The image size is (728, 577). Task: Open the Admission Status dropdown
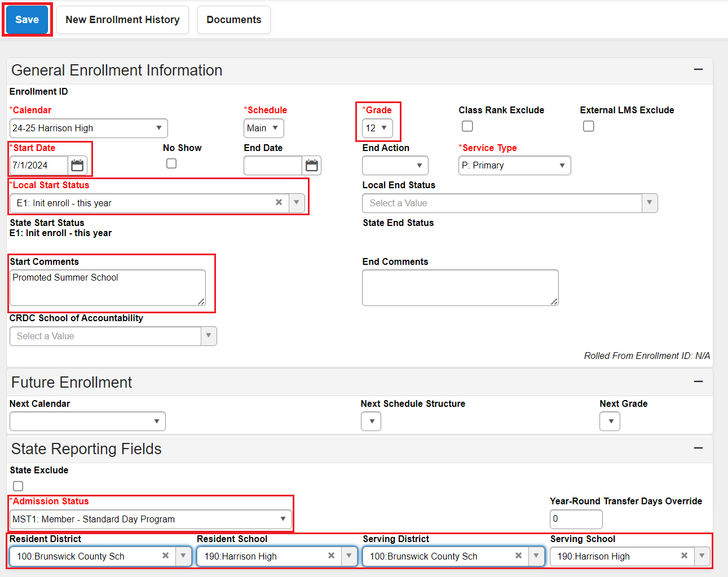[x=151, y=519]
